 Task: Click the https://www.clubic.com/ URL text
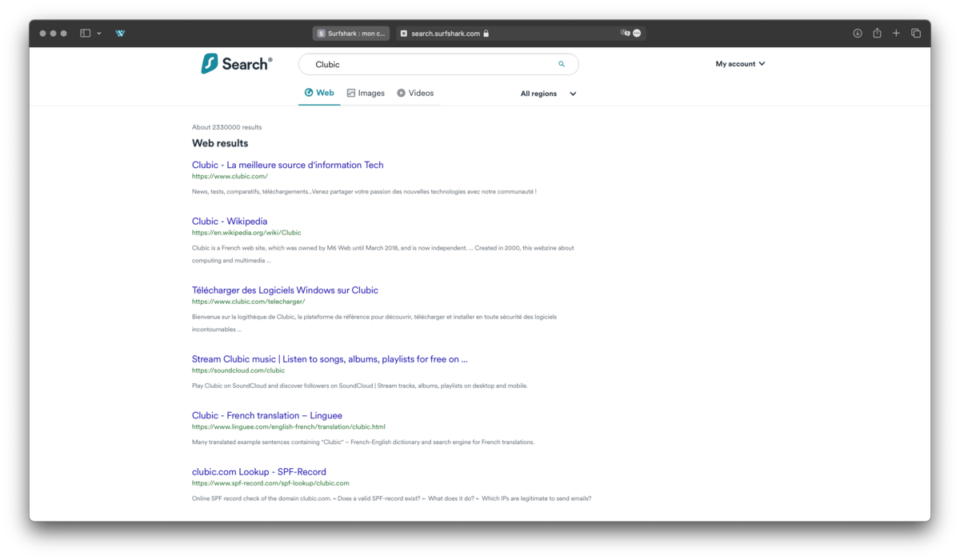point(230,176)
